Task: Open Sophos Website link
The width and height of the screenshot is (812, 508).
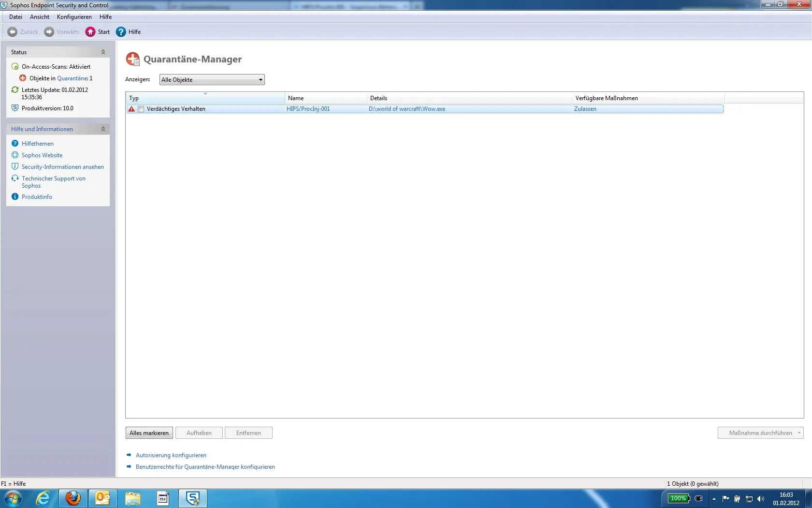Action: pos(42,155)
